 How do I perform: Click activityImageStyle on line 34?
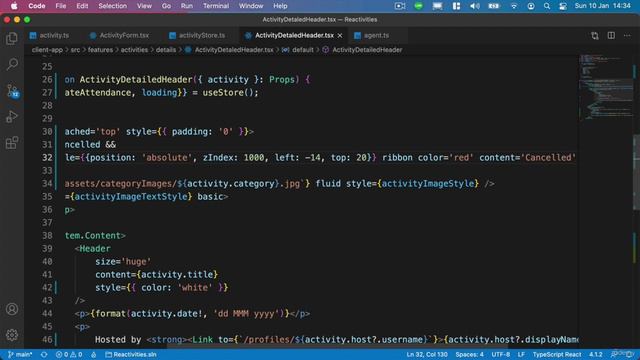click(x=427, y=184)
